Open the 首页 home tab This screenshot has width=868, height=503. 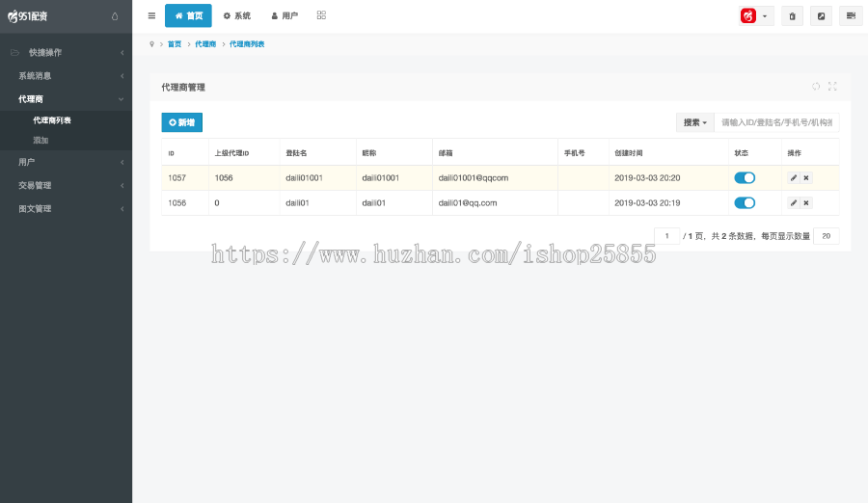(188, 16)
